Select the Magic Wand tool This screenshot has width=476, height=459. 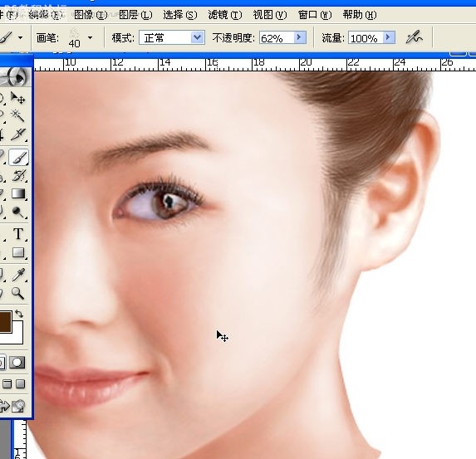tap(18, 116)
